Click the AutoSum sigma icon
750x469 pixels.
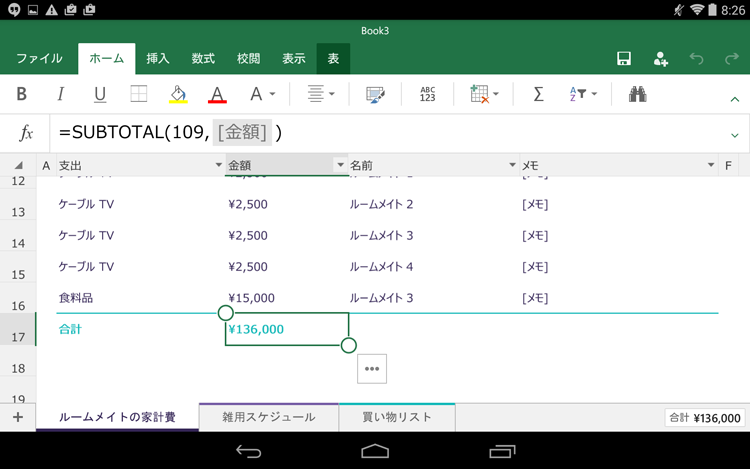point(538,94)
